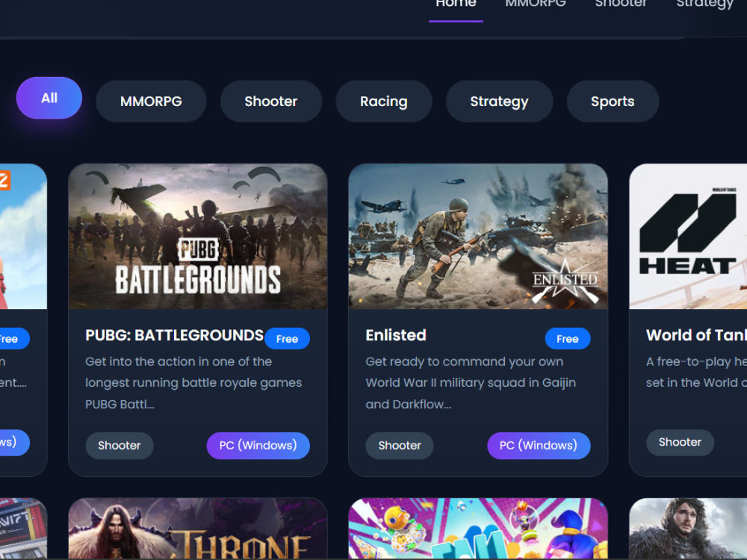747x560 pixels.
Task: Open the Strategy nav tab at top
Action: click(705, 4)
